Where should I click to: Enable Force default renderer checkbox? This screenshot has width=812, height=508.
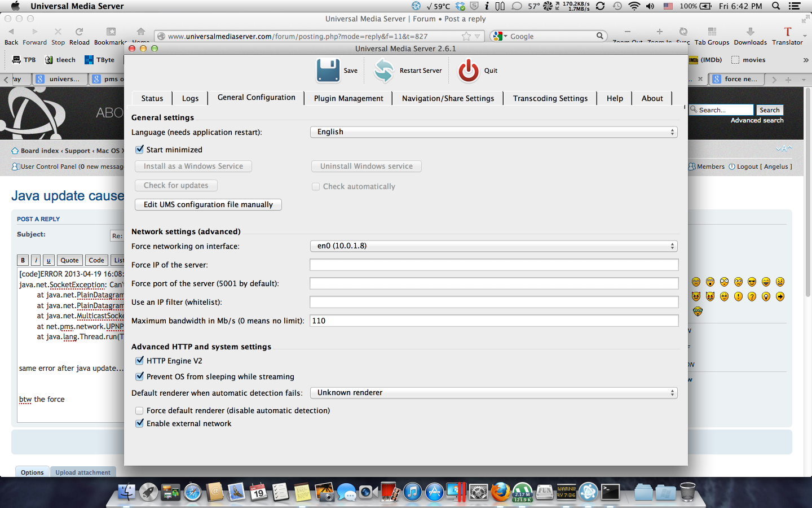click(139, 410)
